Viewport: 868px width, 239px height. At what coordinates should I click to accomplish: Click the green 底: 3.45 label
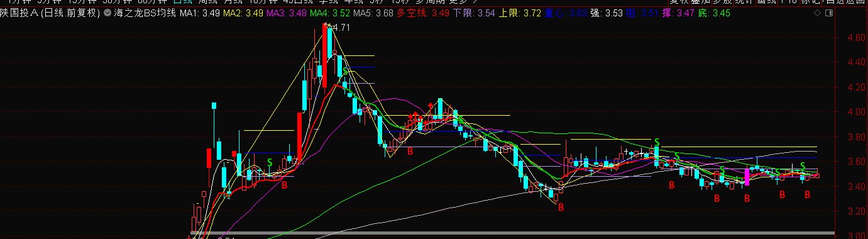714,13
